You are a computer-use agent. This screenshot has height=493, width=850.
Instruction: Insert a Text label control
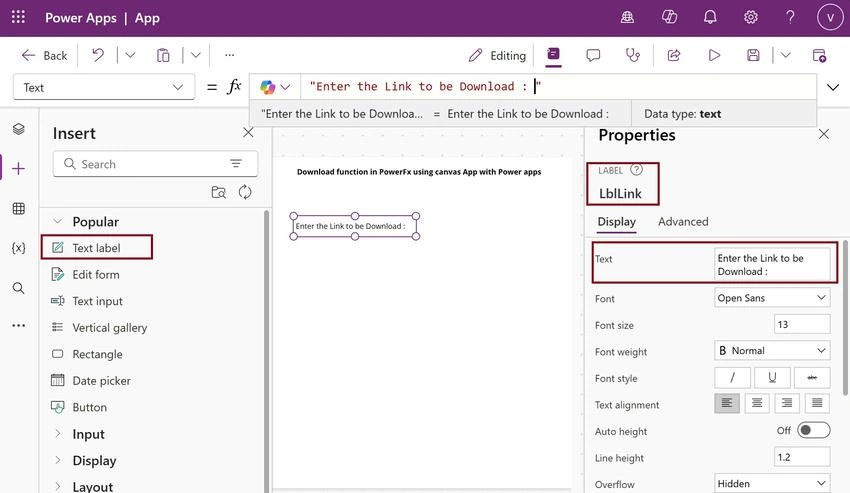(97, 247)
